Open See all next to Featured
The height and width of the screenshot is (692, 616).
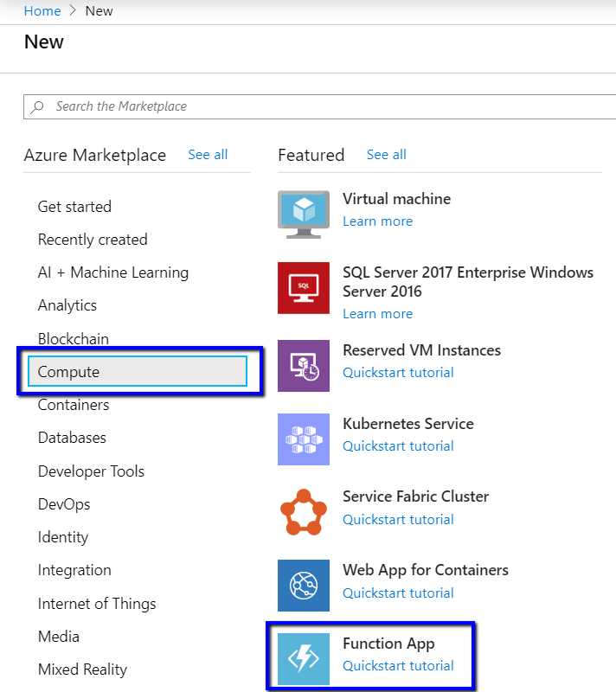click(x=386, y=155)
